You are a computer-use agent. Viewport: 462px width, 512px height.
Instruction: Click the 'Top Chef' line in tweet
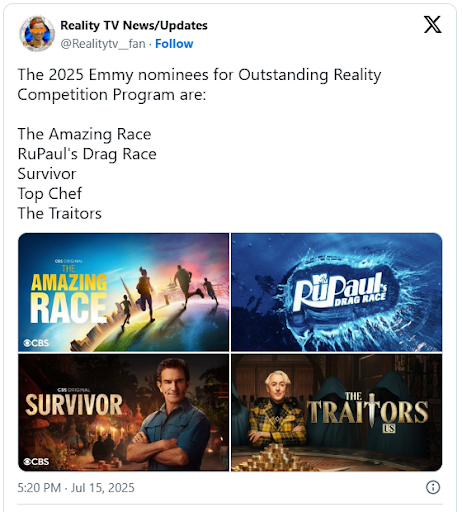(x=50, y=193)
